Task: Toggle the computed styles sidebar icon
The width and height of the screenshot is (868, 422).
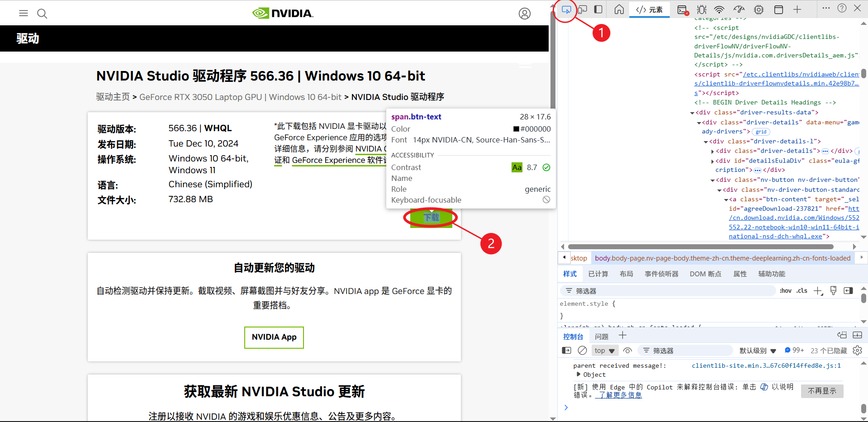Action: click(x=848, y=291)
